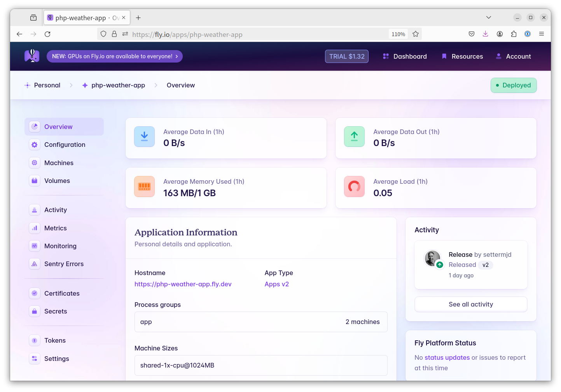Viewport: 561px width, 392px height.
Task: Click the Tokens icon in sidebar
Action: (35, 340)
